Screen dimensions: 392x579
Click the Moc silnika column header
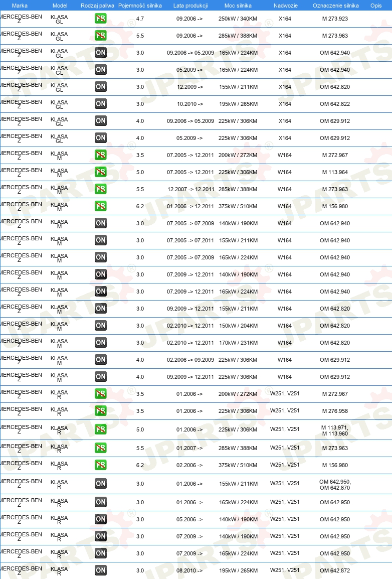tap(238, 6)
